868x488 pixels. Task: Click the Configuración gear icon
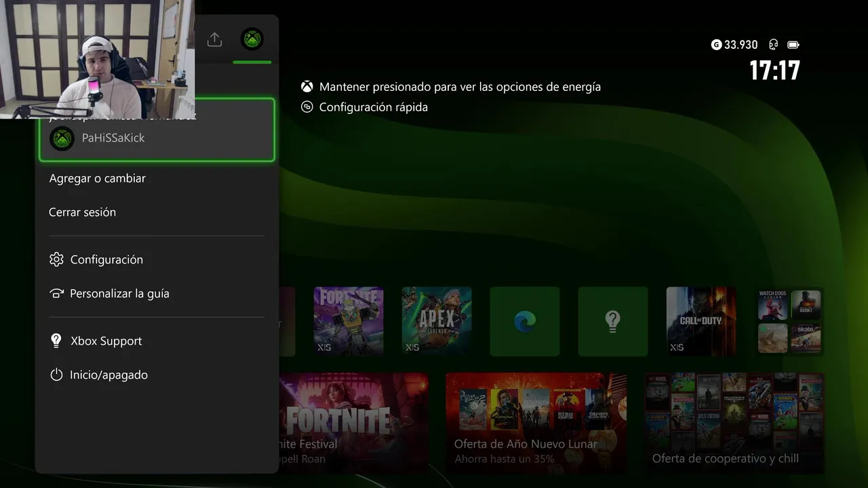pos(56,260)
